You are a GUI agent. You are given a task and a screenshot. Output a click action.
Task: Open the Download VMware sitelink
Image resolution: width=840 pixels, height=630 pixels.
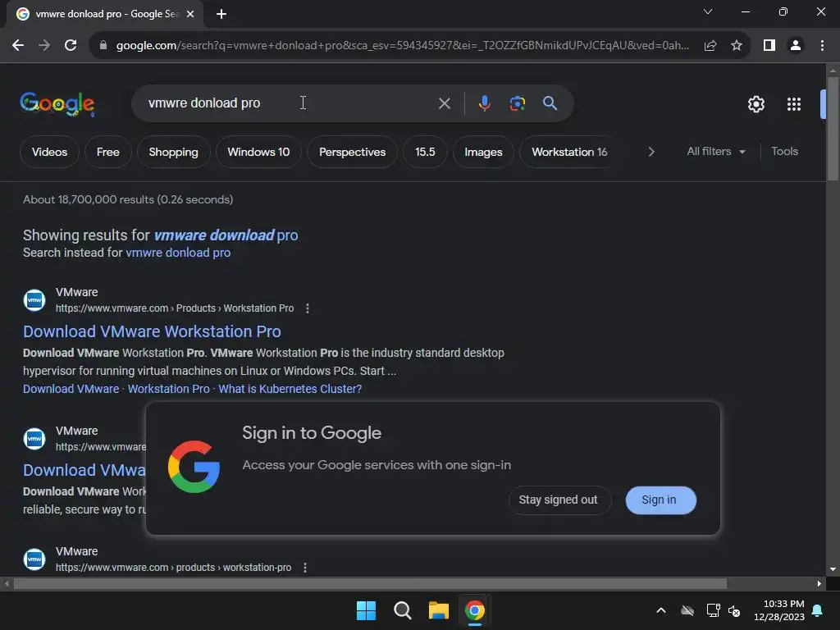pyautogui.click(x=71, y=389)
